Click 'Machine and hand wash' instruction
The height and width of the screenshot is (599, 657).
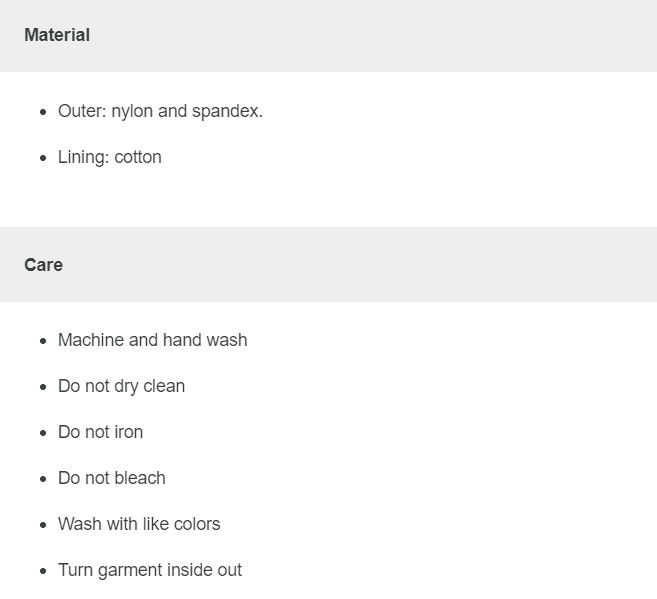click(152, 340)
